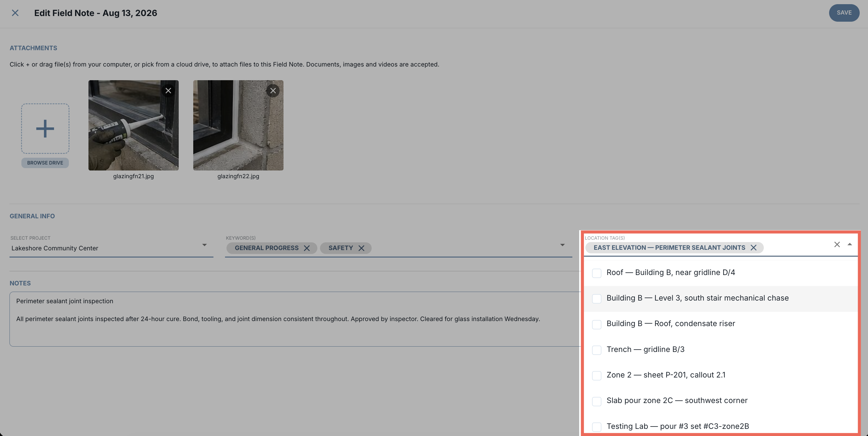The width and height of the screenshot is (868, 436).
Task: Collapse the Location Tag(s) dropdown list
Action: coord(850,244)
